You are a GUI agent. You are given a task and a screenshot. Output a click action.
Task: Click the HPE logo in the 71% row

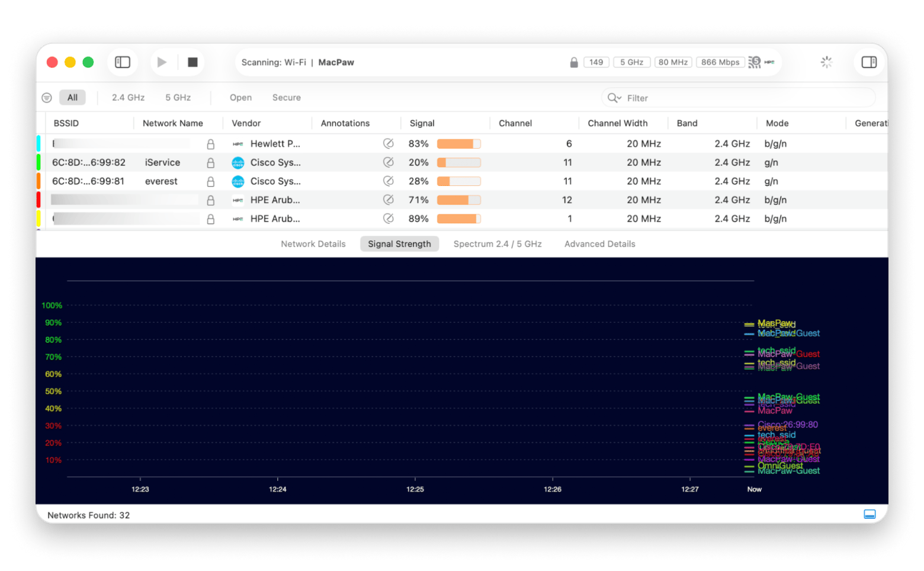(238, 200)
